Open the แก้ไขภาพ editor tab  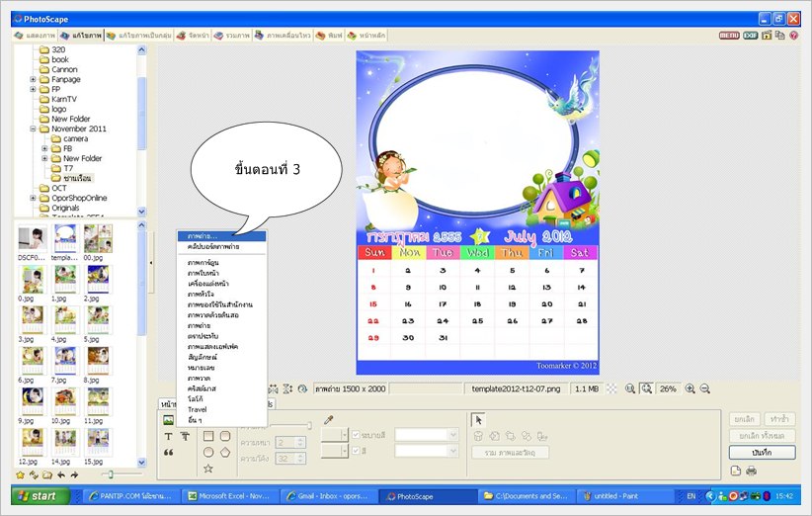[x=81, y=36]
